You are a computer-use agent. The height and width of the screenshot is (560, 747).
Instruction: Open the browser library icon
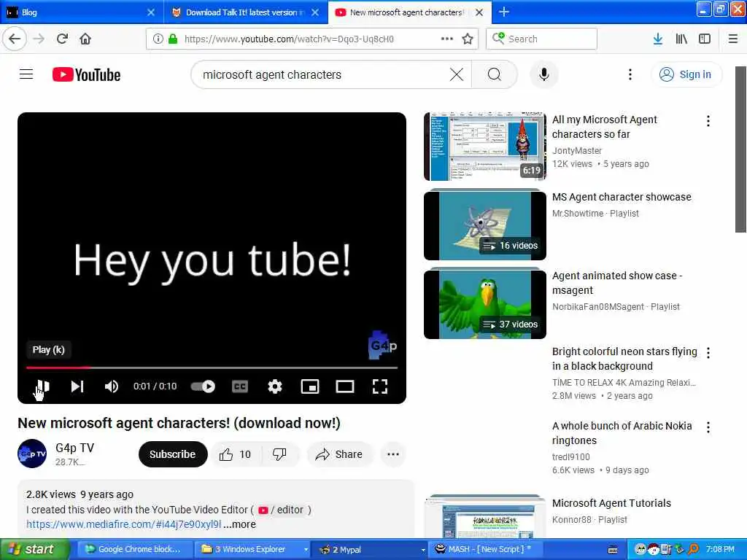click(681, 39)
